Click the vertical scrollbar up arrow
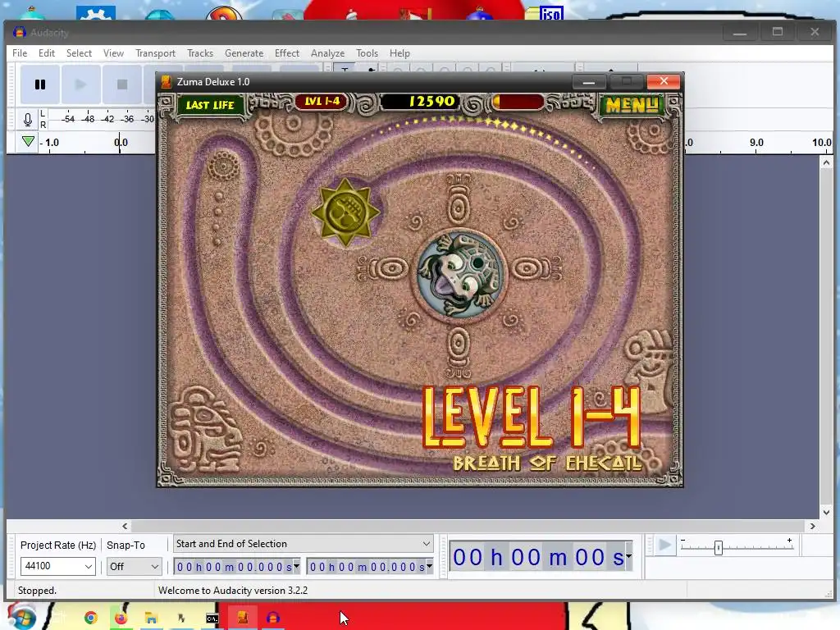This screenshot has width=840, height=630. (x=826, y=163)
